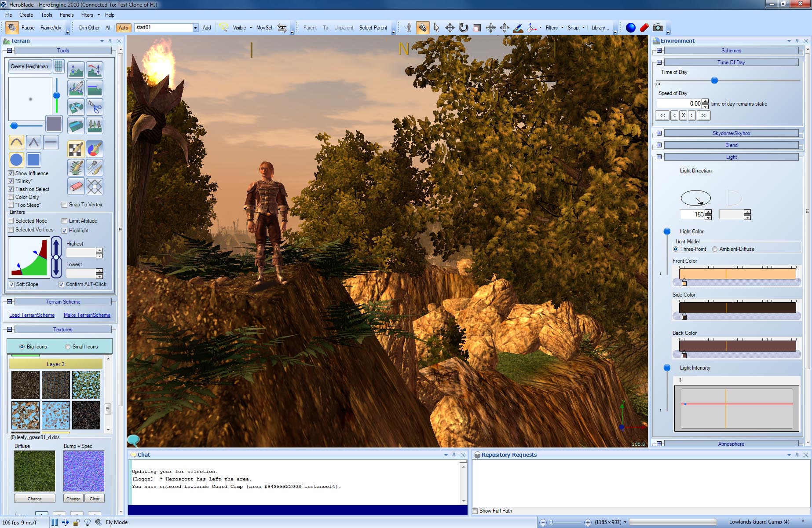Click the Create Heightmap button
812x528 pixels.
[x=29, y=66]
